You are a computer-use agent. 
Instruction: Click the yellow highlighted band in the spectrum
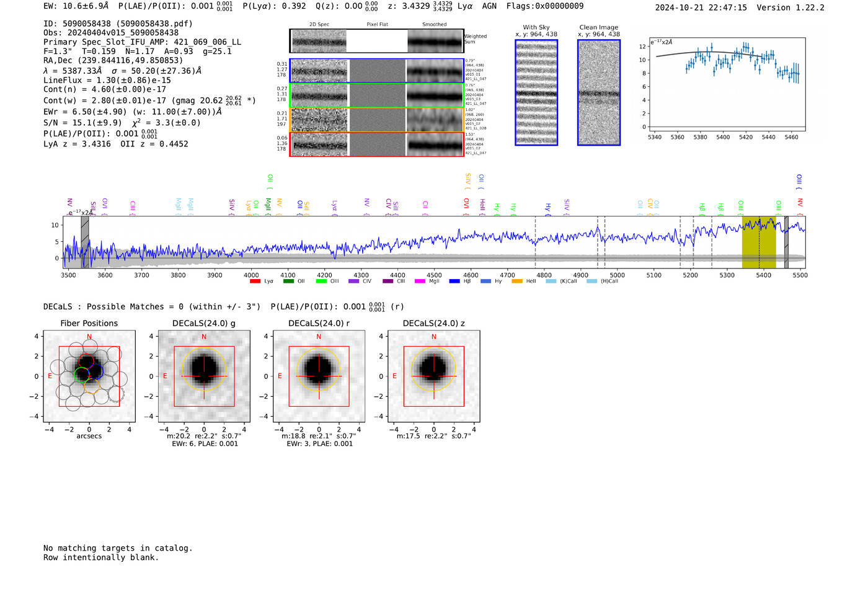tap(759, 242)
